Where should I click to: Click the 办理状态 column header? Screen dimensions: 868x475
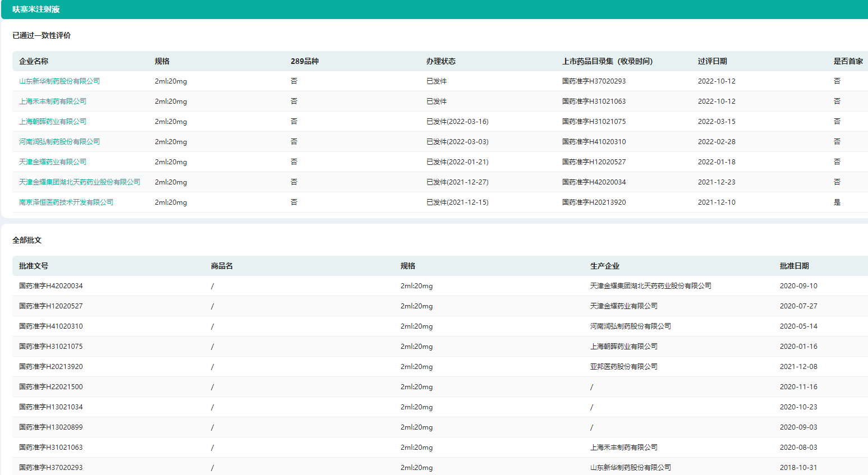pos(441,61)
